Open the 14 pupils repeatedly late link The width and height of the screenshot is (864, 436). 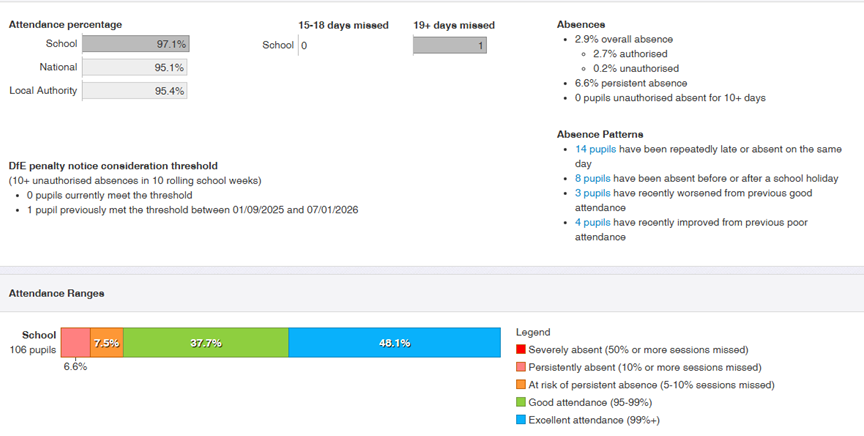coord(594,149)
